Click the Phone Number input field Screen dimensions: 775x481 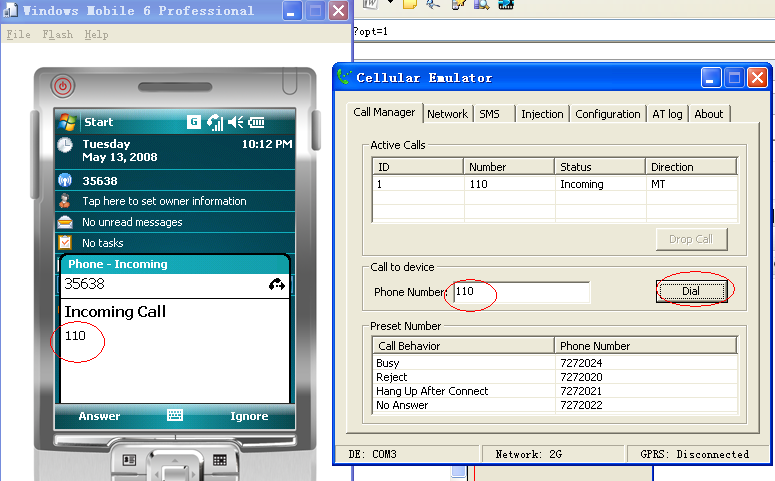click(x=521, y=292)
